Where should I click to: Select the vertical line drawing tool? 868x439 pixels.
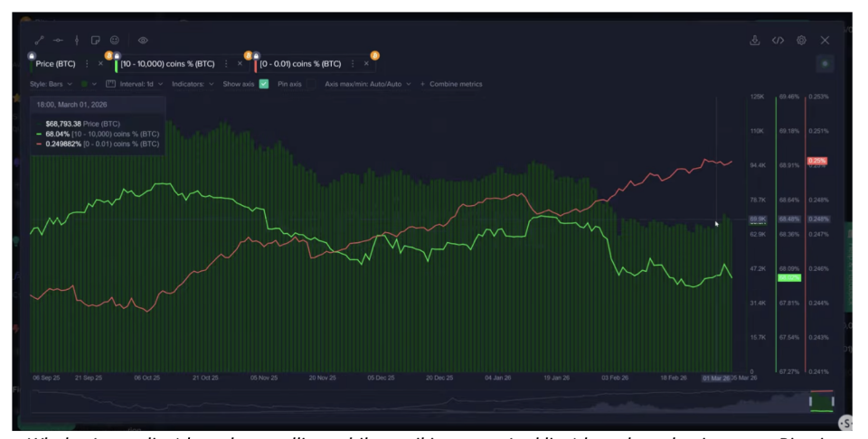(76, 40)
